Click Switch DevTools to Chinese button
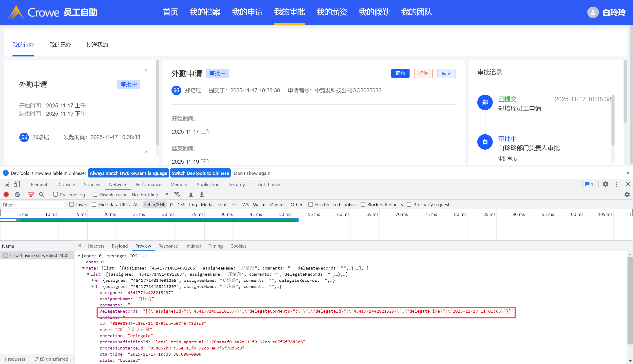 tap(200, 173)
